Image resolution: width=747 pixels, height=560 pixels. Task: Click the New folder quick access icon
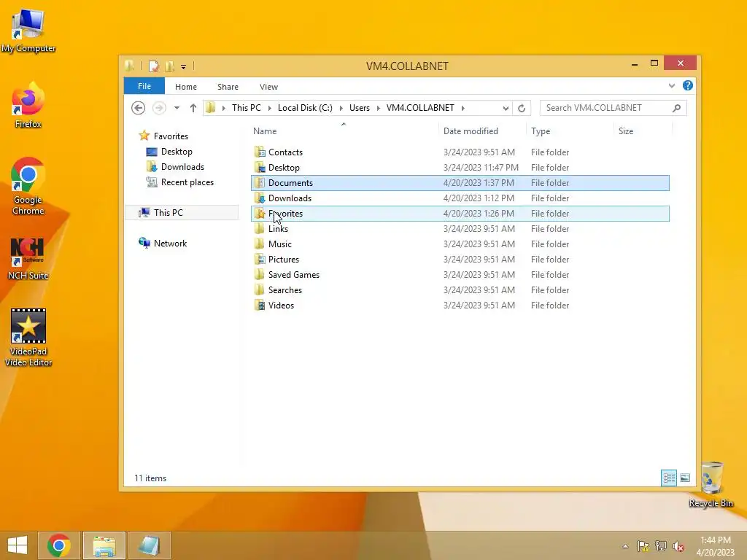click(169, 66)
